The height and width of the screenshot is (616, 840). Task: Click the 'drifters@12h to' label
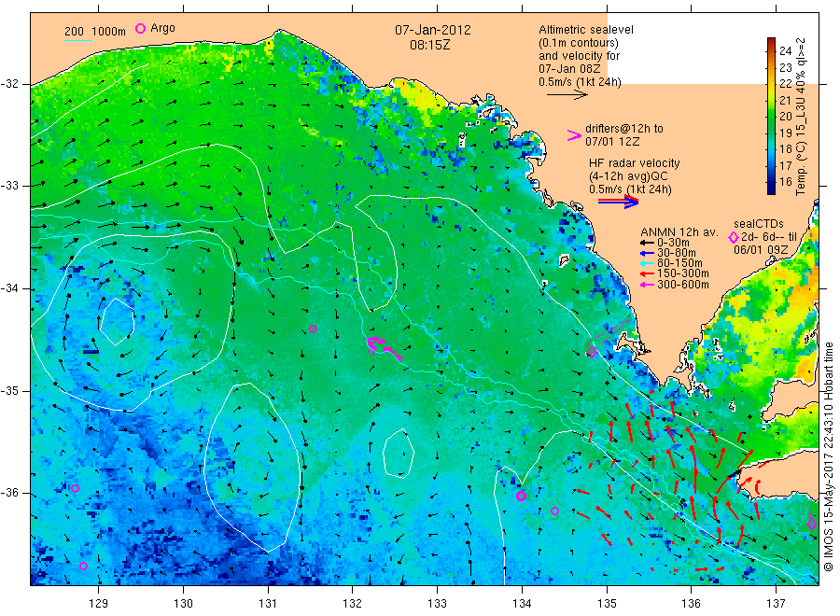(x=624, y=129)
